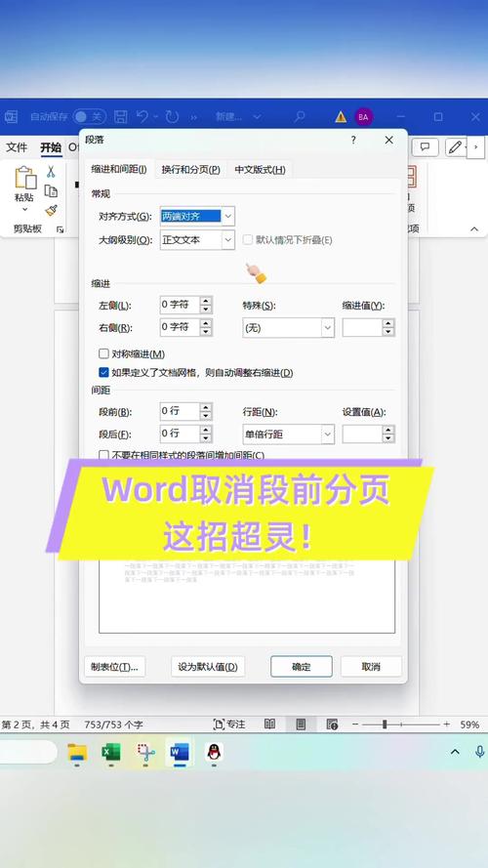This screenshot has width=488, height=868.
Task: Select the 缩进和间距 tab
Action: 119,169
